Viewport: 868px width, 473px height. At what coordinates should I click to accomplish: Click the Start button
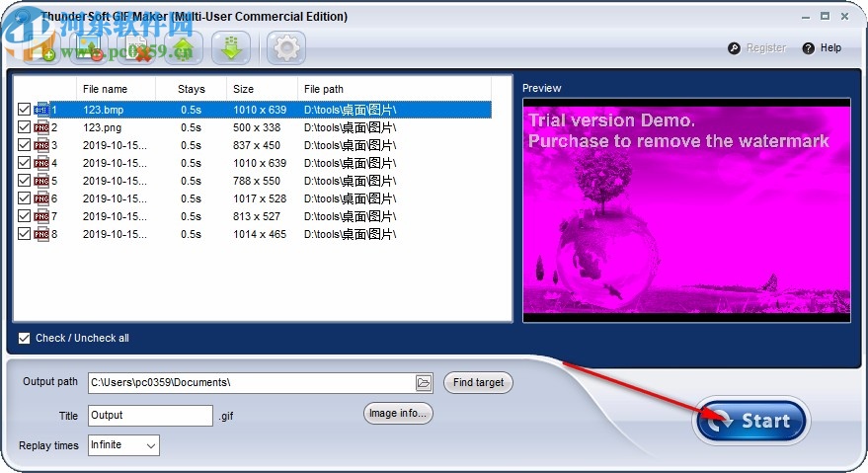point(751,421)
